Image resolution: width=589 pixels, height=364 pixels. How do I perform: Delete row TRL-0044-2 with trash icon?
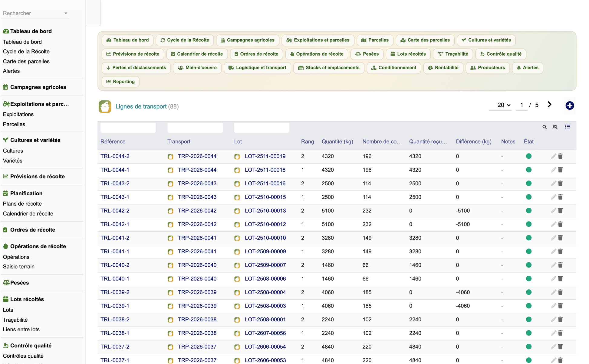[x=561, y=156]
